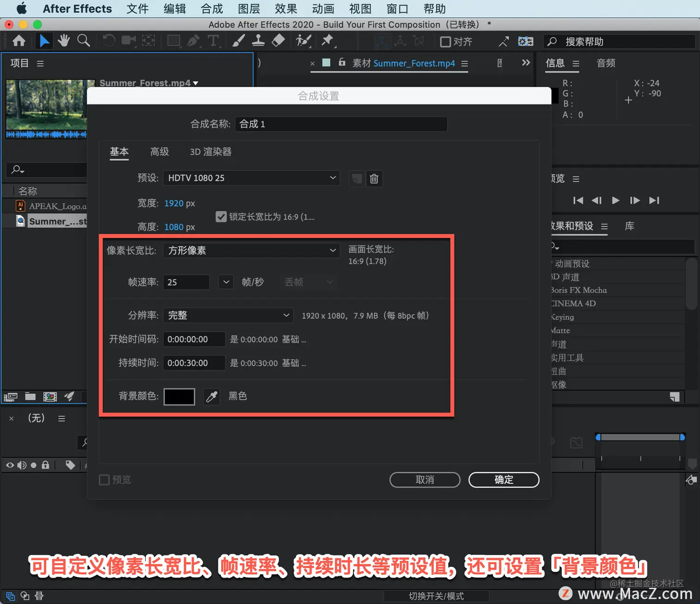The height and width of the screenshot is (604, 700).
Task: Select the Hand tool
Action: point(64,41)
